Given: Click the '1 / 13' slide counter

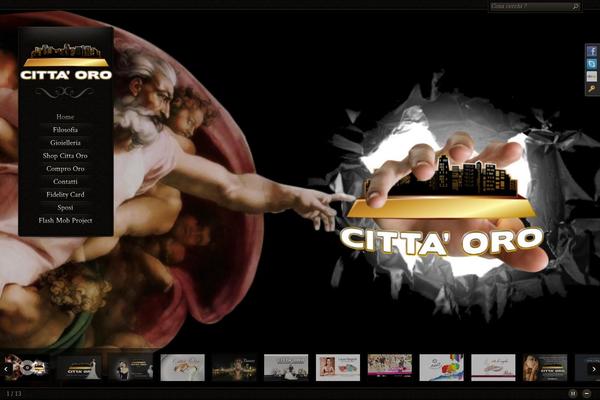Looking at the screenshot, I should coord(14,393).
